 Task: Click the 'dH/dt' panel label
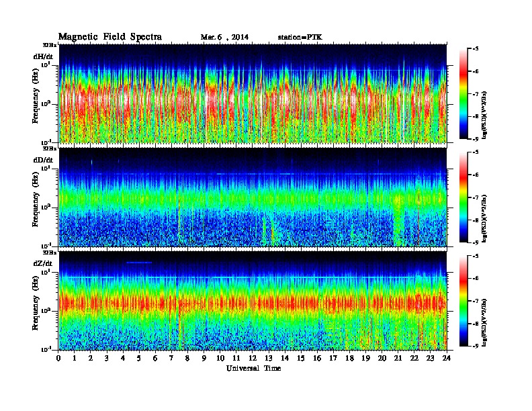coord(43,56)
